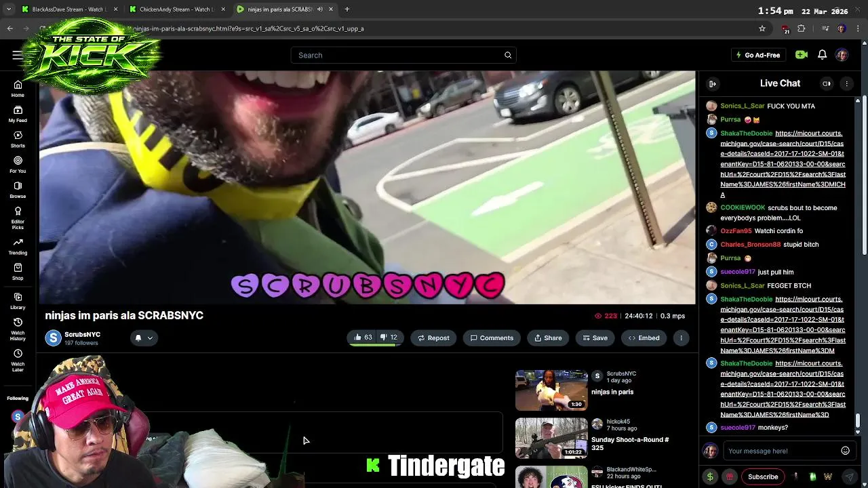Type in the Search field
The image size is (868, 488).
coord(403,55)
